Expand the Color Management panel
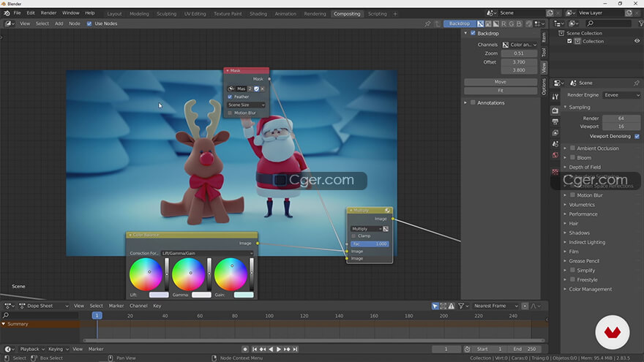 point(566,290)
